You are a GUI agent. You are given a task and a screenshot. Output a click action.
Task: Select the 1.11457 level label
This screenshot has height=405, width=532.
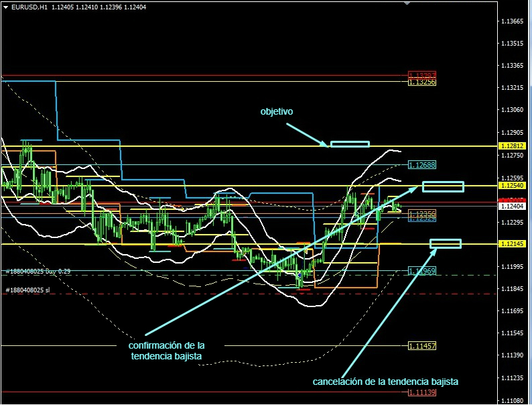click(421, 346)
